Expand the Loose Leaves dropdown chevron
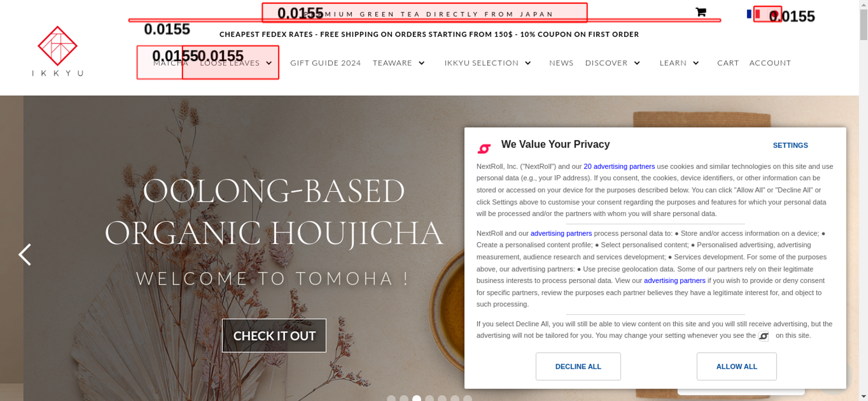 pyautogui.click(x=269, y=63)
